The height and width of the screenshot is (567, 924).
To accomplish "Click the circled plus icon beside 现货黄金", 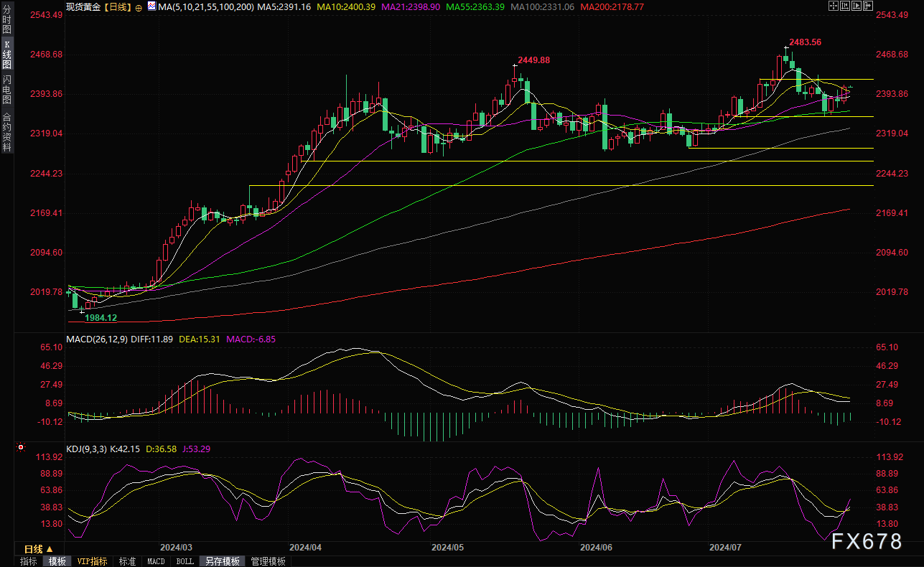I will coord(139,6).
